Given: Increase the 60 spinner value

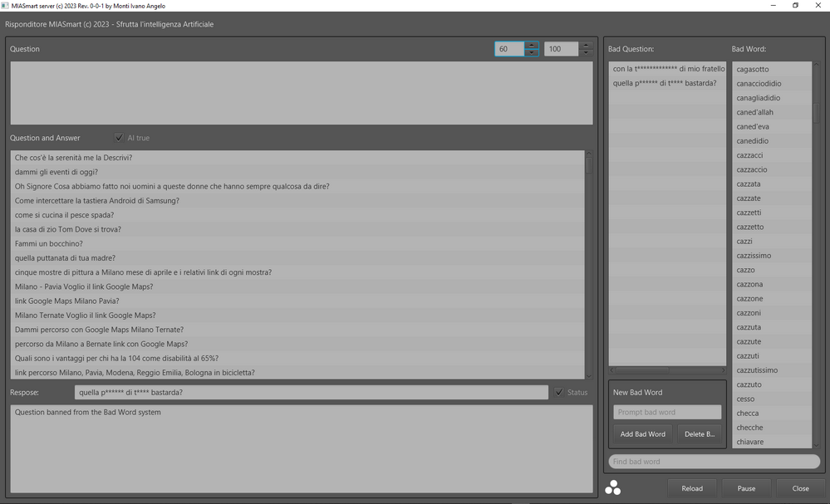Looking at the screenshot, I should pyautogui.click(x=532, y=46).
